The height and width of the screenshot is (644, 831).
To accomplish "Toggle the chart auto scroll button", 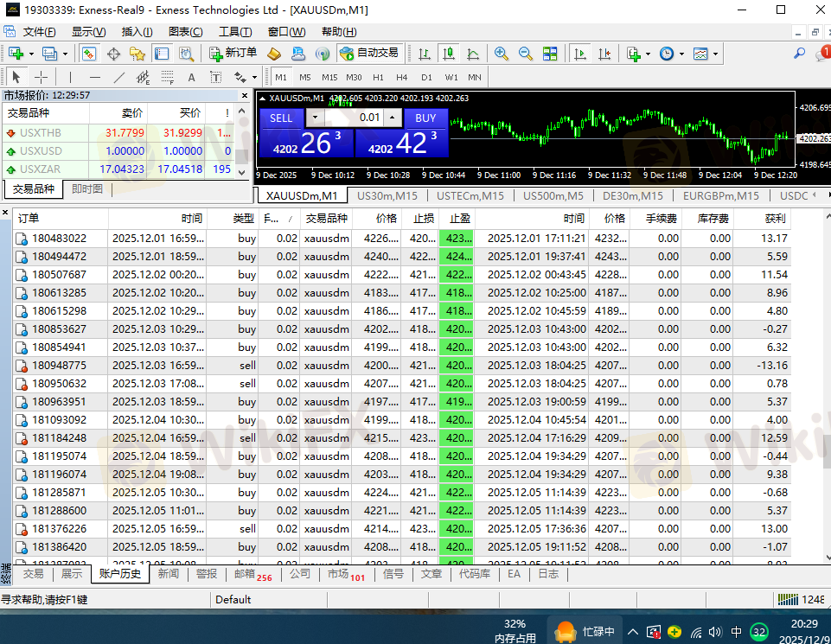I will pos(580,54).
